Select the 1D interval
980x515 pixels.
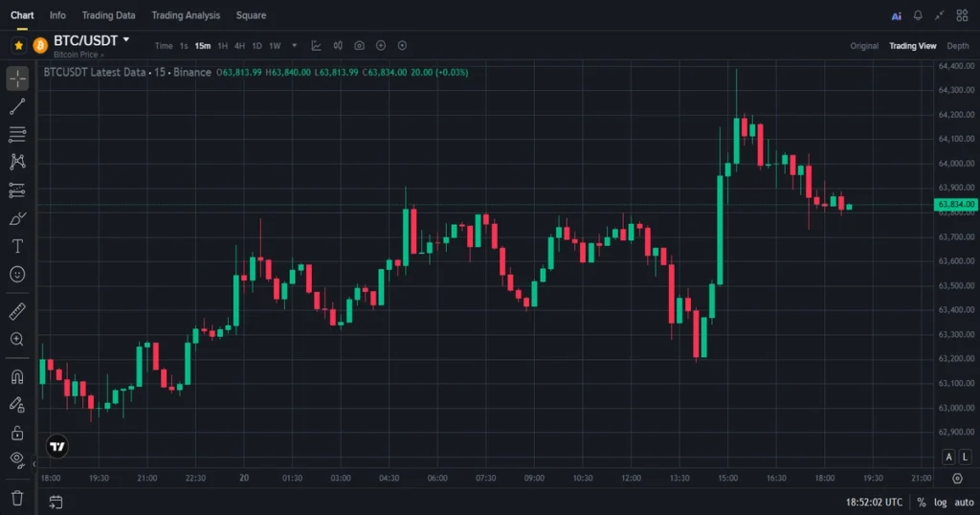click(x=256, y=46)
